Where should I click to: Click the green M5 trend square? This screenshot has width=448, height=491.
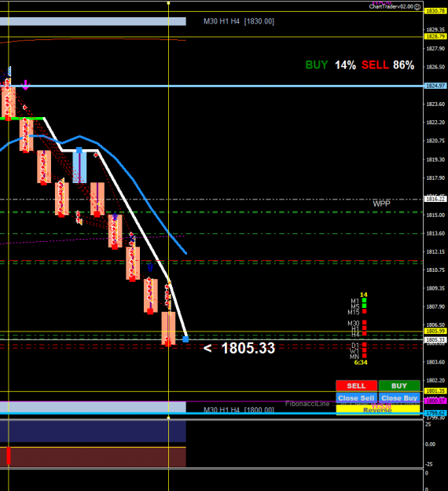[x=365, y=306]
